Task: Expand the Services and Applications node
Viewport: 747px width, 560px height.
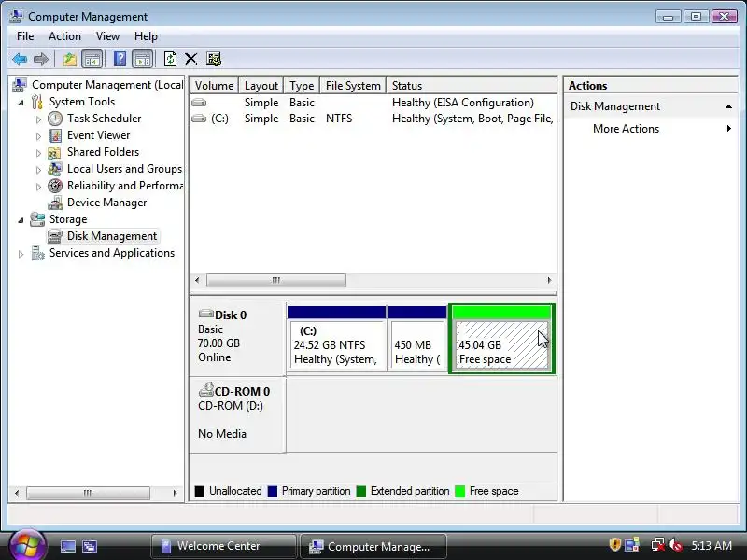Action: coord(21,254)
